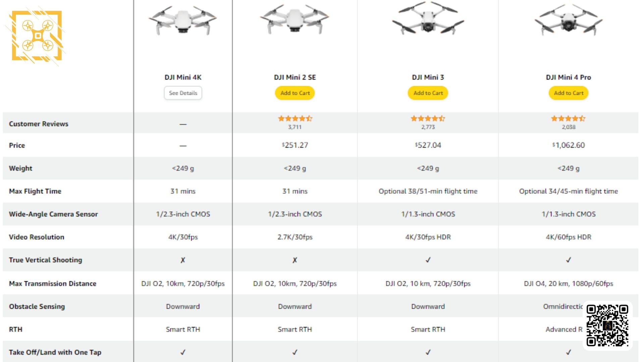Image resolution: width=644 pixels, height=362 pixels.
Task: Click the yellow drone logo icon
Action: [x=37, y=36]
